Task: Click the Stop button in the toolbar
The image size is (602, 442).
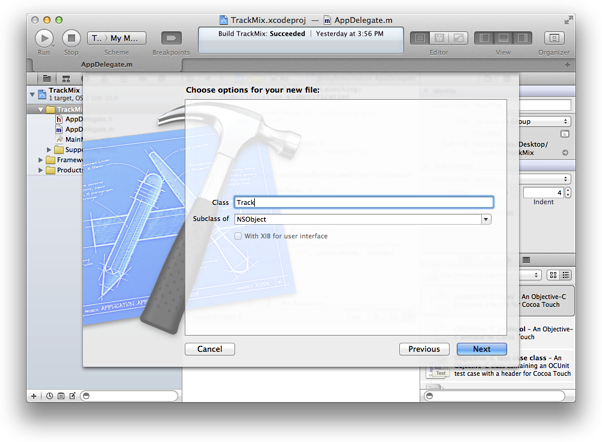Action: 71,38
